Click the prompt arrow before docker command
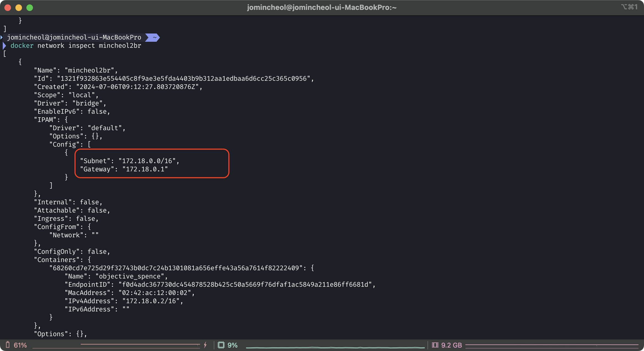The height and width of the screenshot is (351, 644). coord(4,46)
